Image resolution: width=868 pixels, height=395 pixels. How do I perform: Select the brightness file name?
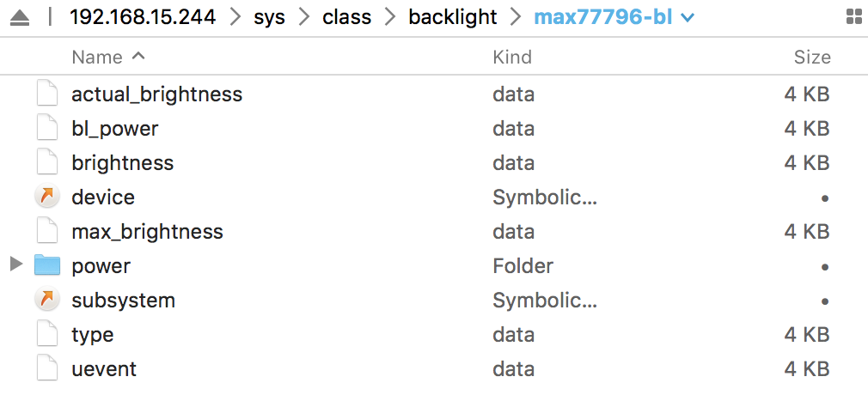(x=122, y=163)
